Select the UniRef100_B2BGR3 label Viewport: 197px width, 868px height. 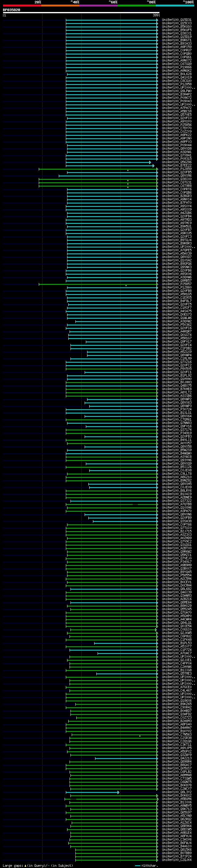point(177,196)
